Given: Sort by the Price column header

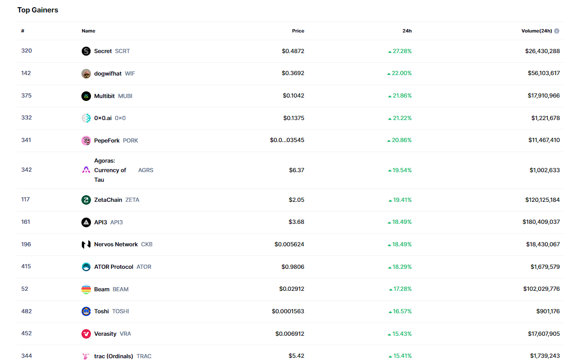Looking at the screenshot, I should tap(298, 31).
